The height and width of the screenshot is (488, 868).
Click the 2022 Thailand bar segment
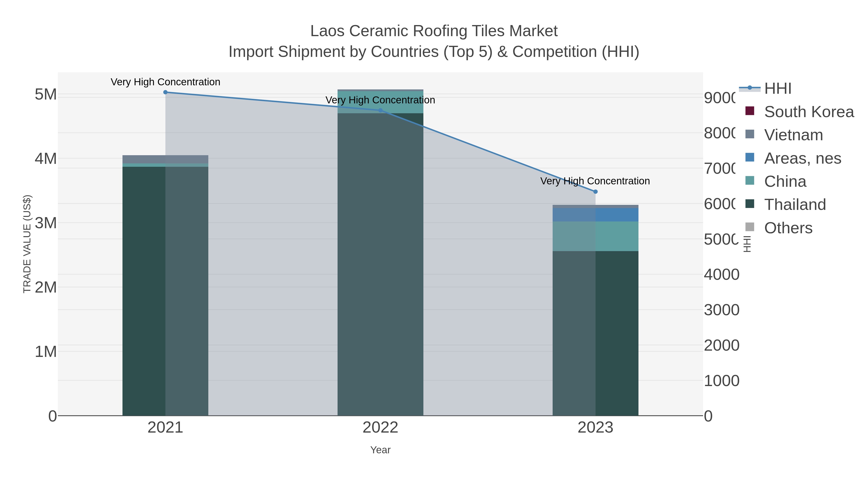[x=380, y=264]
